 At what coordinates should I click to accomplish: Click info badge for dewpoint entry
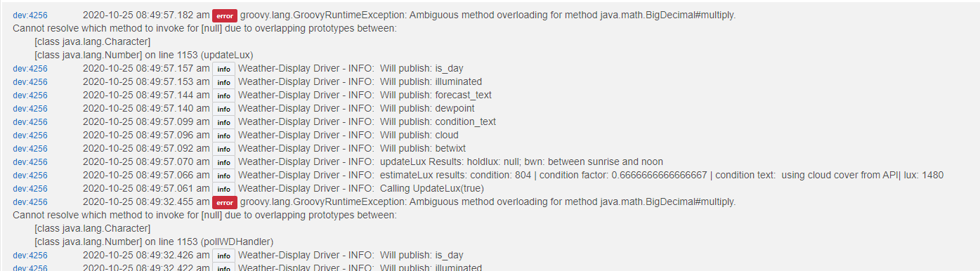[224, 109]
